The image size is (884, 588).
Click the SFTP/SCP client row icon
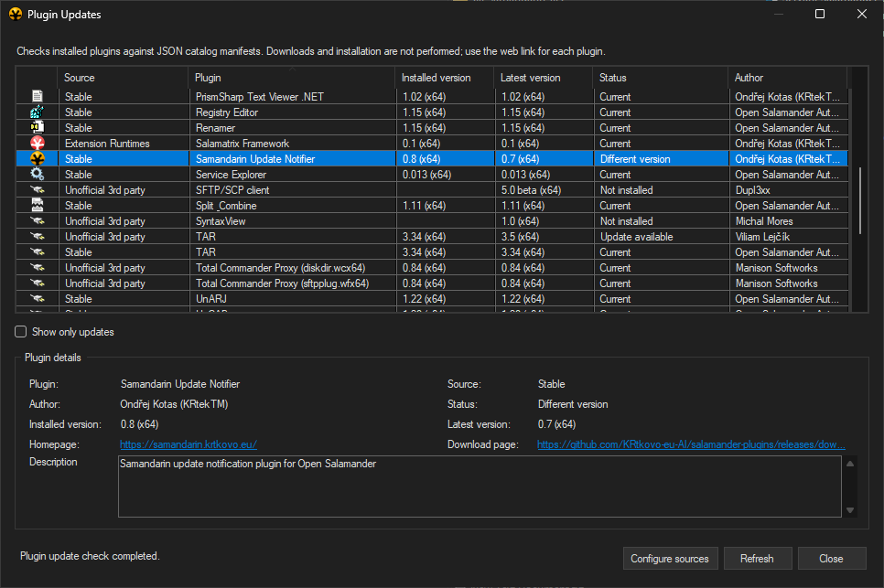point(38,190)
